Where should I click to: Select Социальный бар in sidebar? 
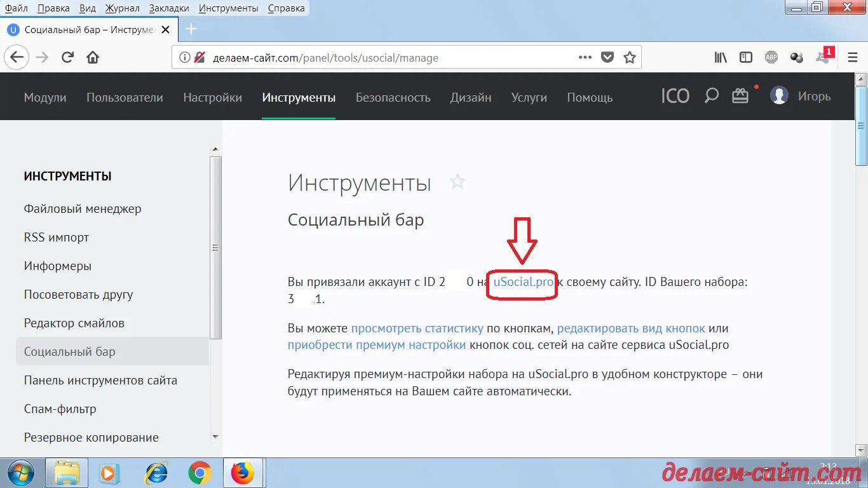[x=112, y=351]
